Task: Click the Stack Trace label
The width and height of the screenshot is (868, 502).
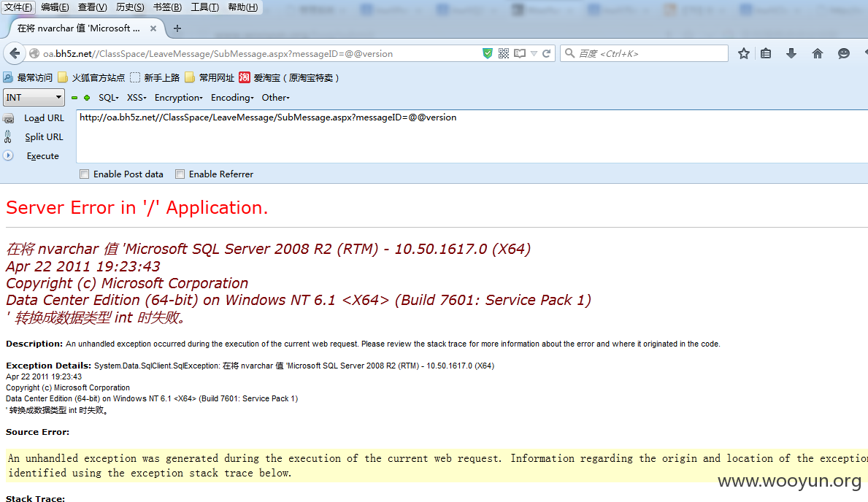Action: tap(36, 498)
